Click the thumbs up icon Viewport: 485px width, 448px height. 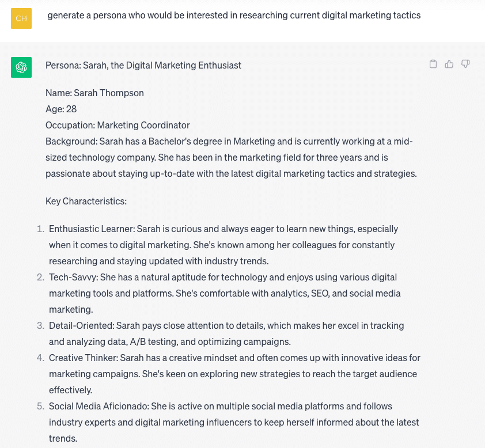click(x=449, y=64)
